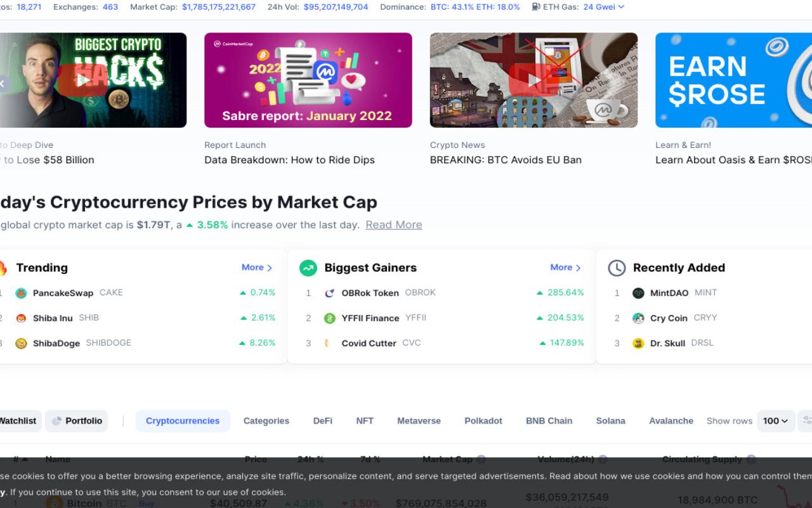Click the Shiba Inu coin icon
This screenshot has width=812, height=508.
pos(21,318)
